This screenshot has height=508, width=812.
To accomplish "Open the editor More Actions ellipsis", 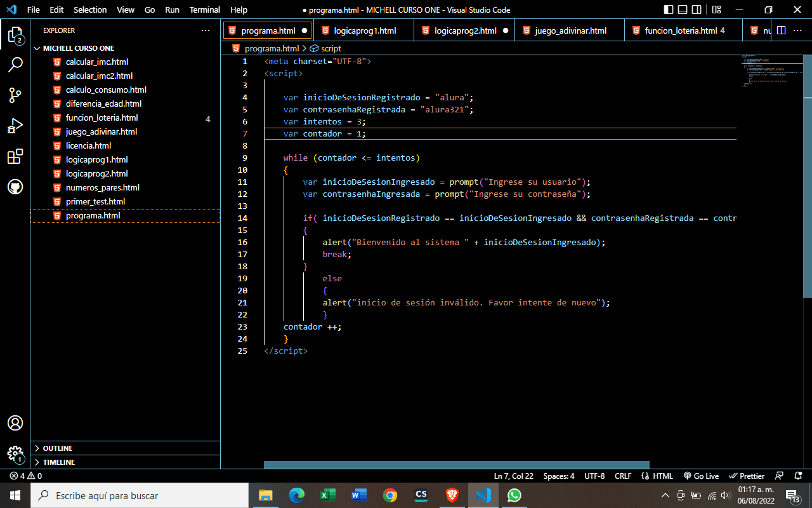I will click(799, 30).
